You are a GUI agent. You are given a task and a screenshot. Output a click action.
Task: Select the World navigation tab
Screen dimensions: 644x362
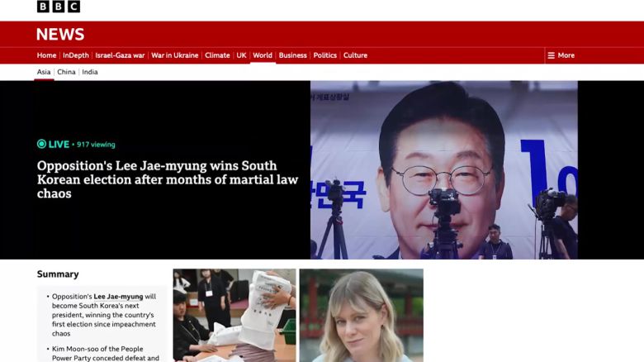click(x=263, y=55)
